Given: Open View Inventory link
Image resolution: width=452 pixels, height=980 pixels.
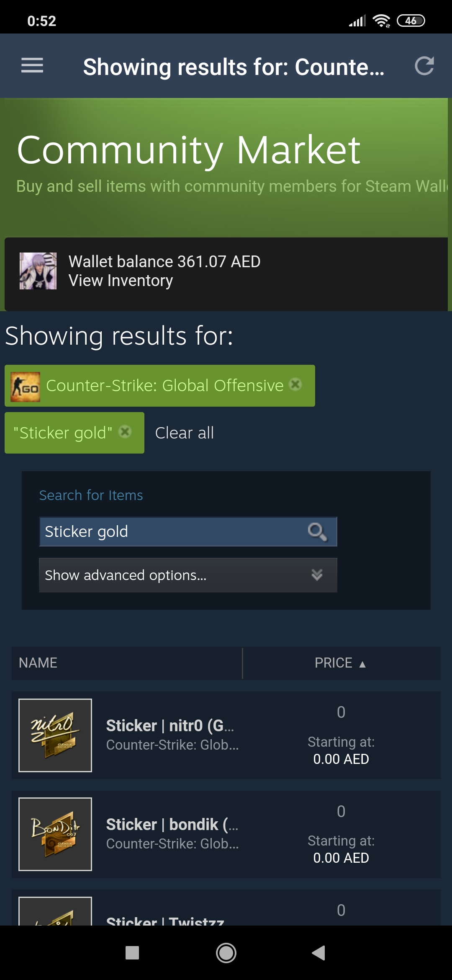Looking at the screenshot, I should 121,281.
